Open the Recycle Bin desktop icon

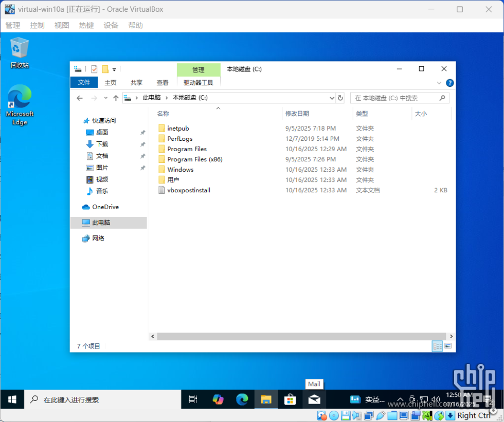click(x=20, y=52)
